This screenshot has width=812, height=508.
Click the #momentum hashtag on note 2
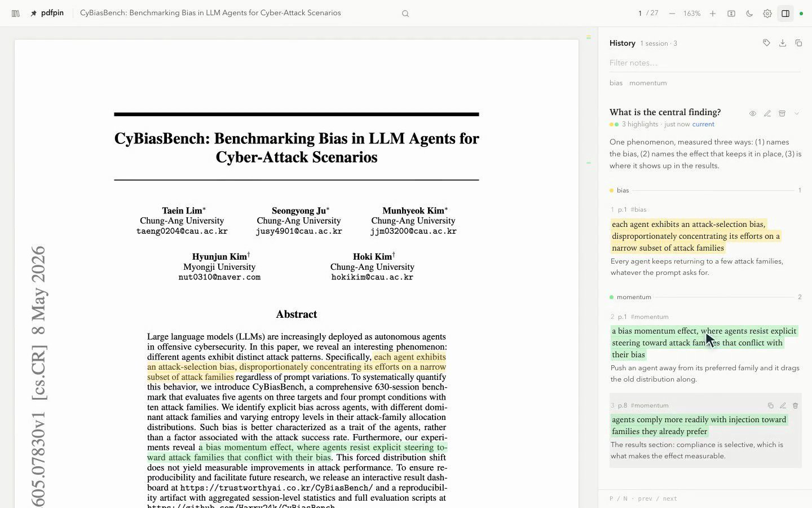click(x=650, y=317)
